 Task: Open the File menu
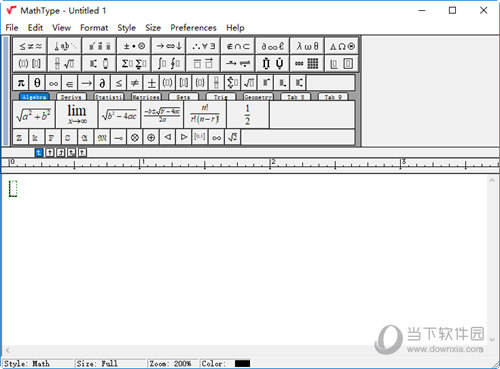(12, 28)
